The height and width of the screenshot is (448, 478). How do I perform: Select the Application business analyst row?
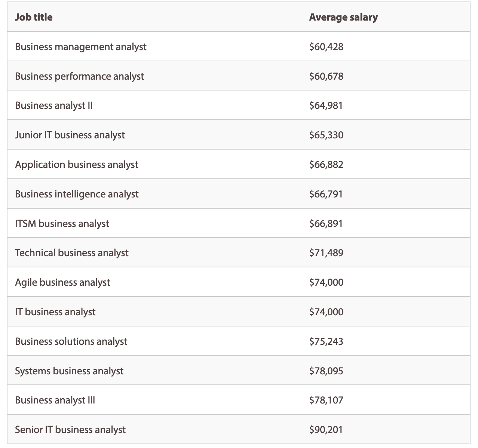tap(76, 164)
